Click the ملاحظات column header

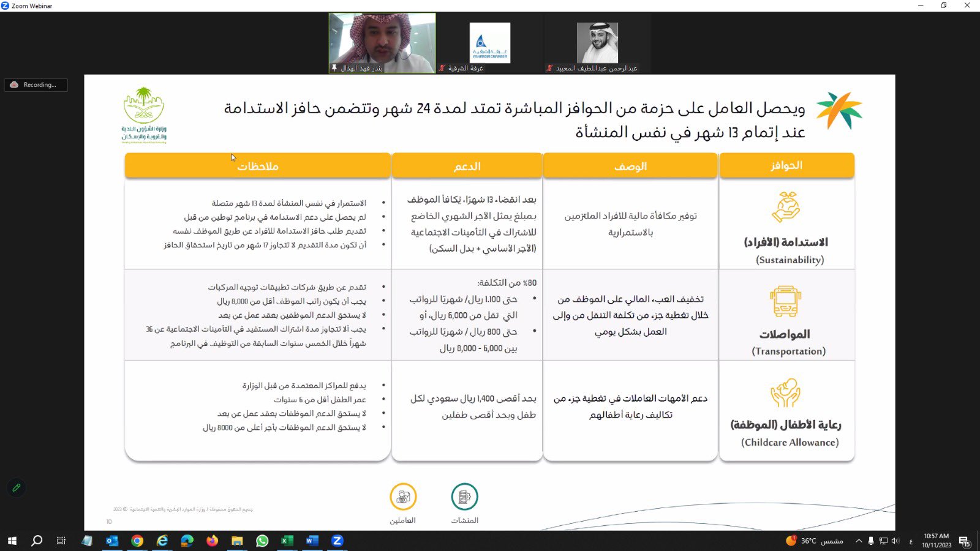click(257, 166)
